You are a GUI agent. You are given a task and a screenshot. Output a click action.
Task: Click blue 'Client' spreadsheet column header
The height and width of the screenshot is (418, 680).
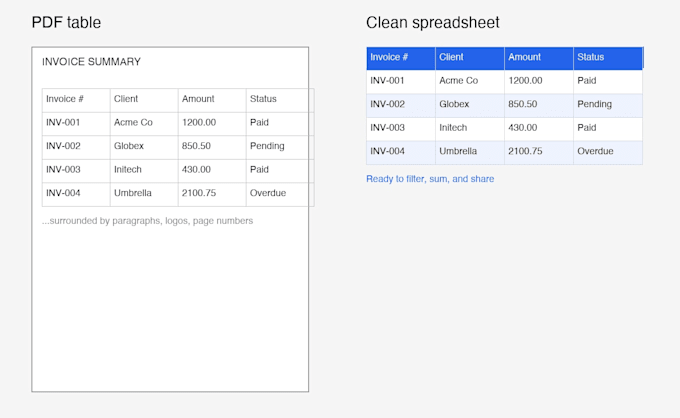click(x=470, y=58)
